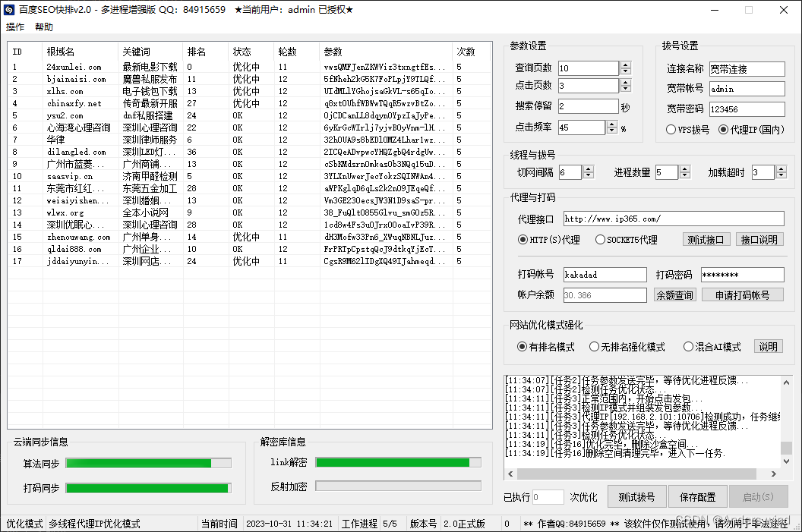Click 接口说明 button
Screen dimensions: 802x532
coord(759,240)
